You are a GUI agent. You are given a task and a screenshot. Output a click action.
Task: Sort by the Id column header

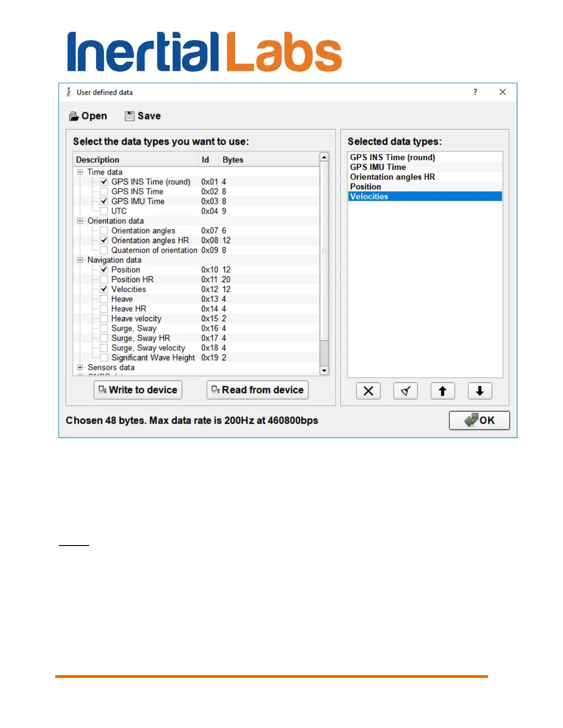pos(209,159)
